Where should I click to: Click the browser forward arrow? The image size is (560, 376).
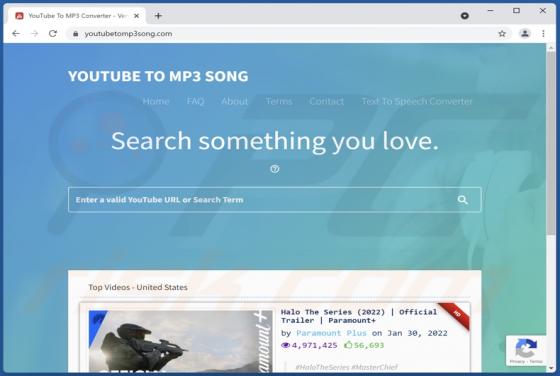click(x=34, y=34)
